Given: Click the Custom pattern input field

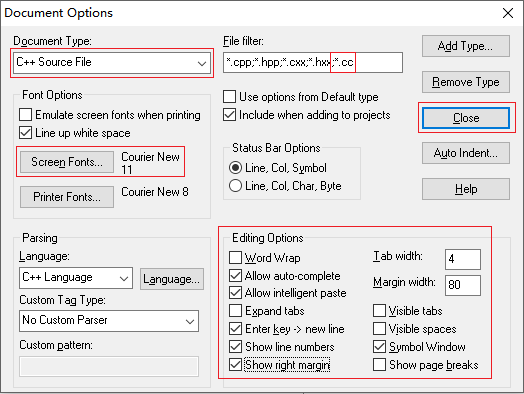Looking at the screenshot, I should 109,366.
